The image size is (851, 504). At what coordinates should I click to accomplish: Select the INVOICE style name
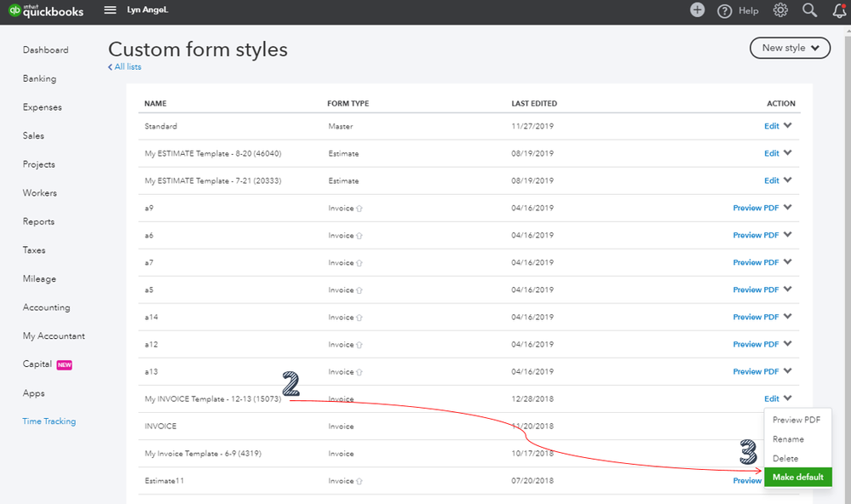coord(161,427)
